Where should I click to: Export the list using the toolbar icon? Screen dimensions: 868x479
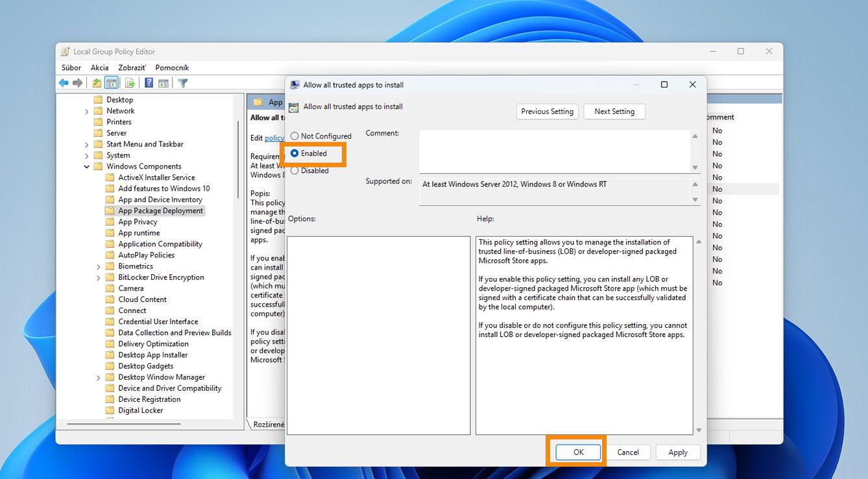pos(130,83)
